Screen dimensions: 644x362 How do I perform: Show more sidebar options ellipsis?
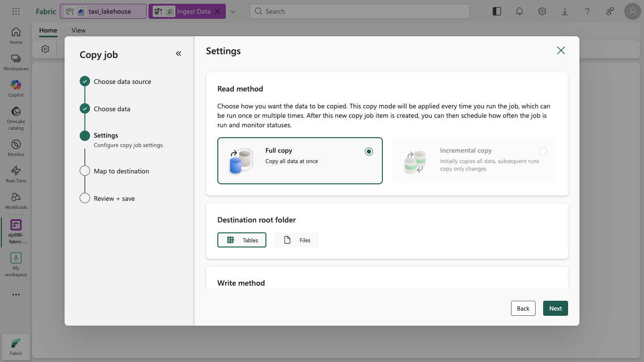click(x=16, y=295)
